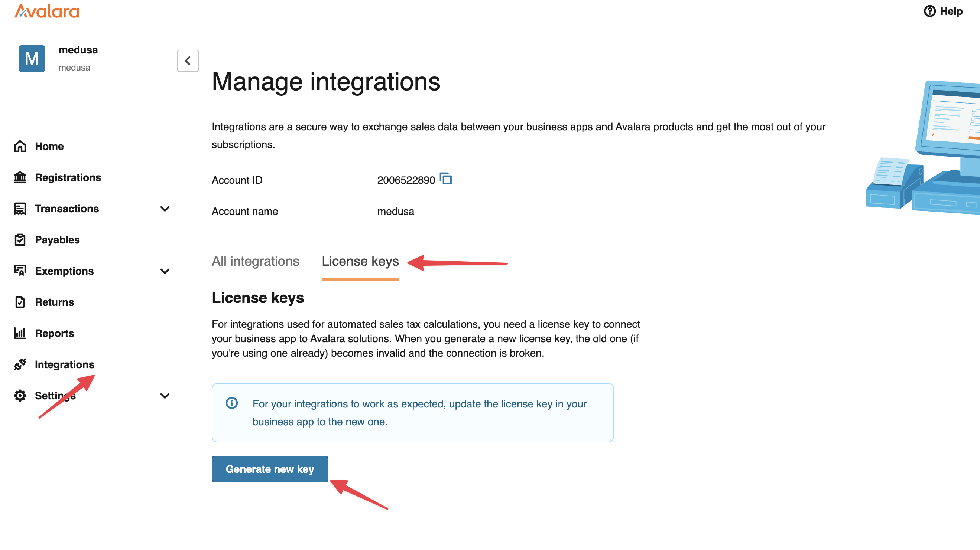Open Reports using the bar chart icon
Screen dimensions: 980x550
(x=20, y=333)
